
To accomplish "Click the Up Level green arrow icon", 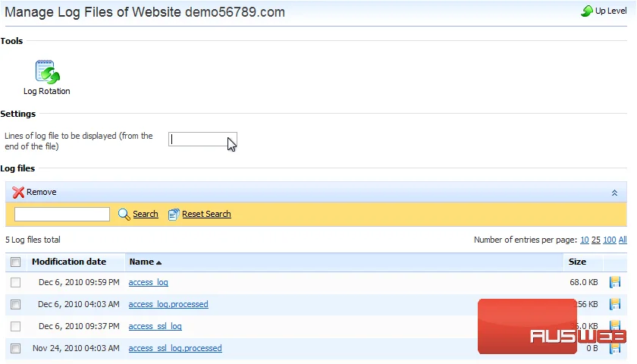I will click(x=587, y=11).
